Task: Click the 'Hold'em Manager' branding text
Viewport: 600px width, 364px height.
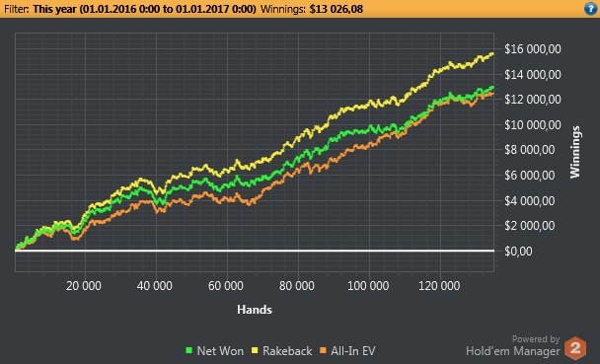Action: point(513,350)
